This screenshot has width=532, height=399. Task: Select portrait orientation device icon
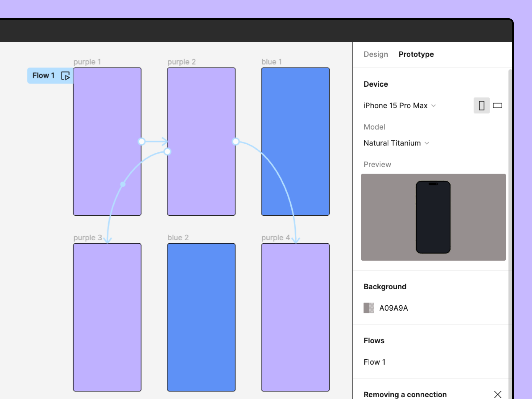click(482, 106)
